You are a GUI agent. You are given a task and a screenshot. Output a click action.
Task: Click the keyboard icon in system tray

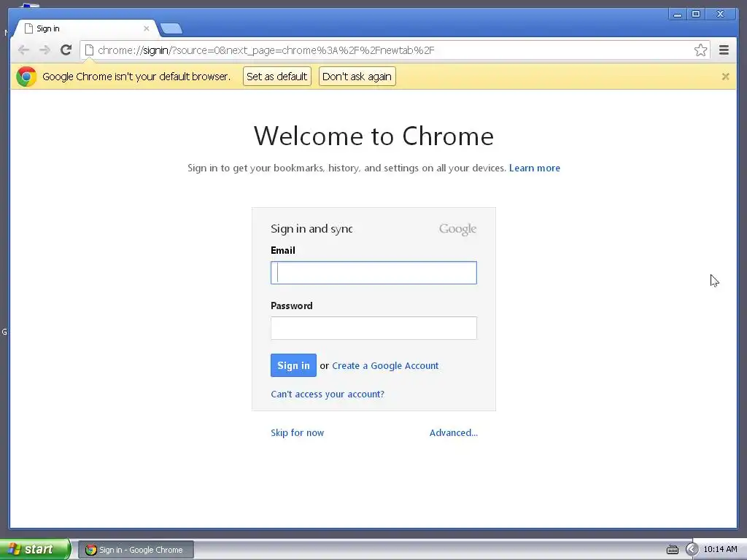click(672, 550)
